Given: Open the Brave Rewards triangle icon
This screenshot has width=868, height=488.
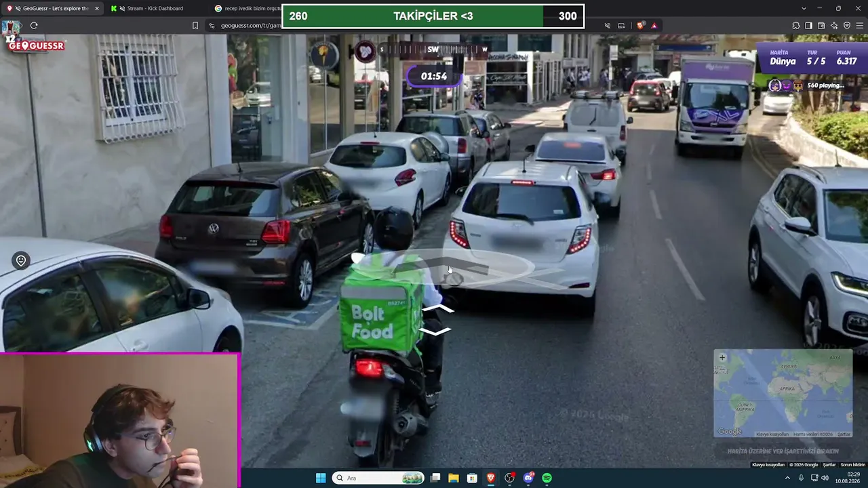Looking at the screenshot, I should click(654, 26).
